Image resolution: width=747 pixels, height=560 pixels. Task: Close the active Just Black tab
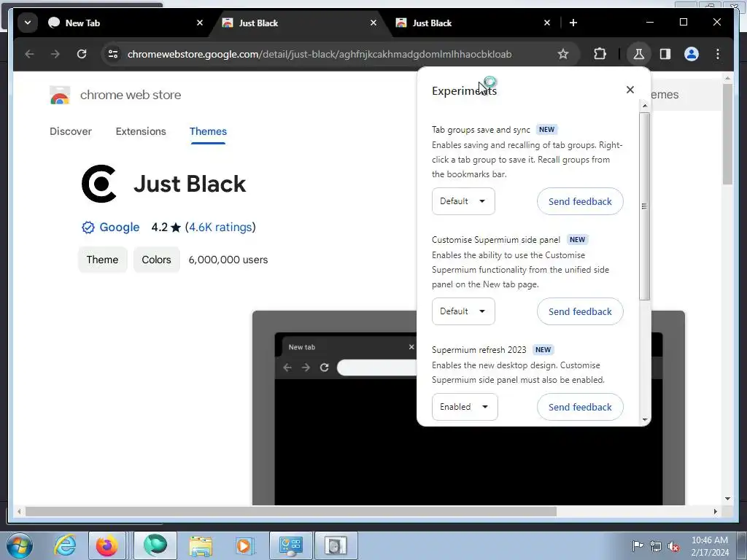(373, 23)
